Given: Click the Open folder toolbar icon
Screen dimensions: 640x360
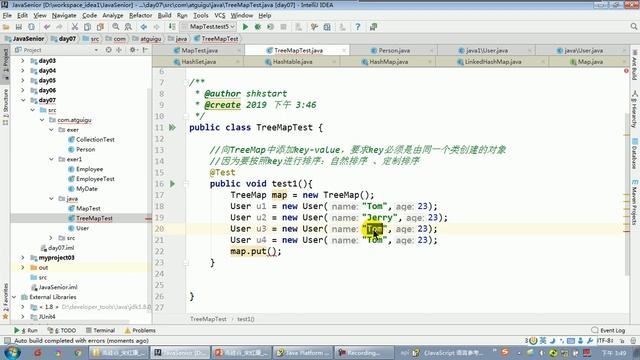Looking at the screenshot, I should click(6, 27).
